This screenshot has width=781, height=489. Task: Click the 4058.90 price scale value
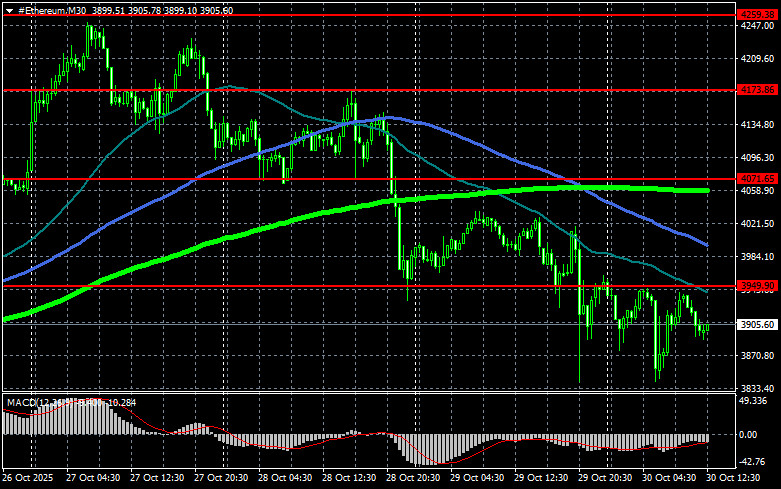[x=758, y=191]
